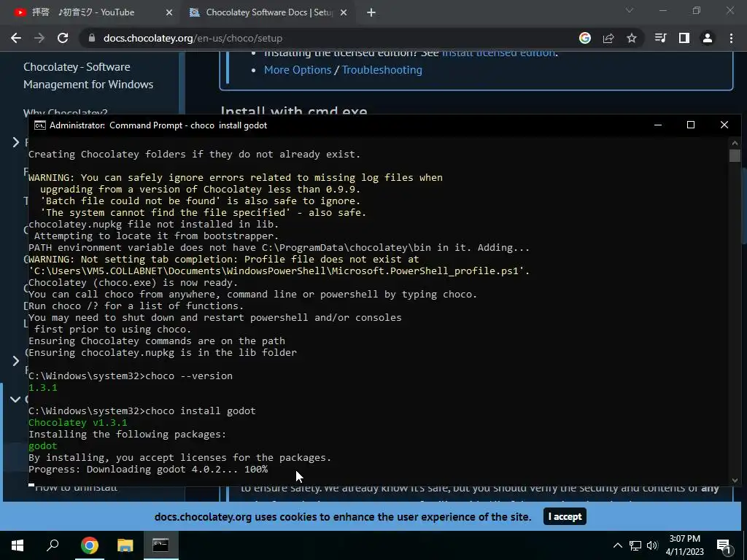This screenshot has height=560, width=747.
Task: Open Chrome media control icon
Action: coord(660,38)
